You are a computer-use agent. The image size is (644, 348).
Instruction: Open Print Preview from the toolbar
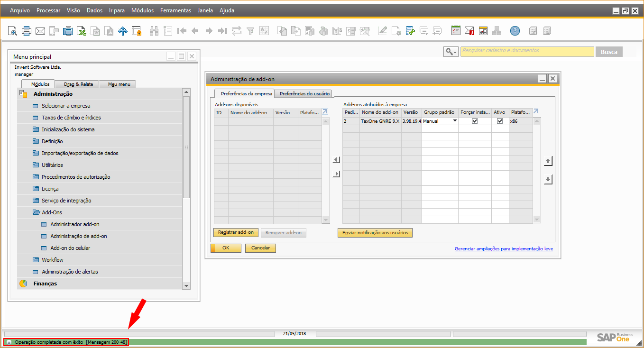tap(12, 31)
